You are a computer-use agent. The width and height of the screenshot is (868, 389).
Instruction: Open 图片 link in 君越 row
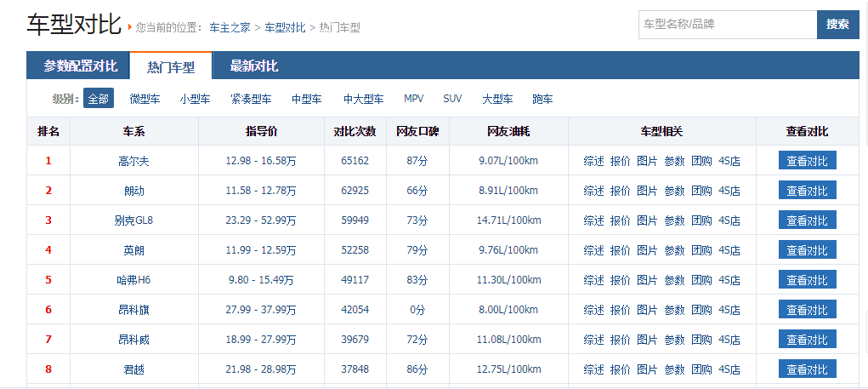647,369
